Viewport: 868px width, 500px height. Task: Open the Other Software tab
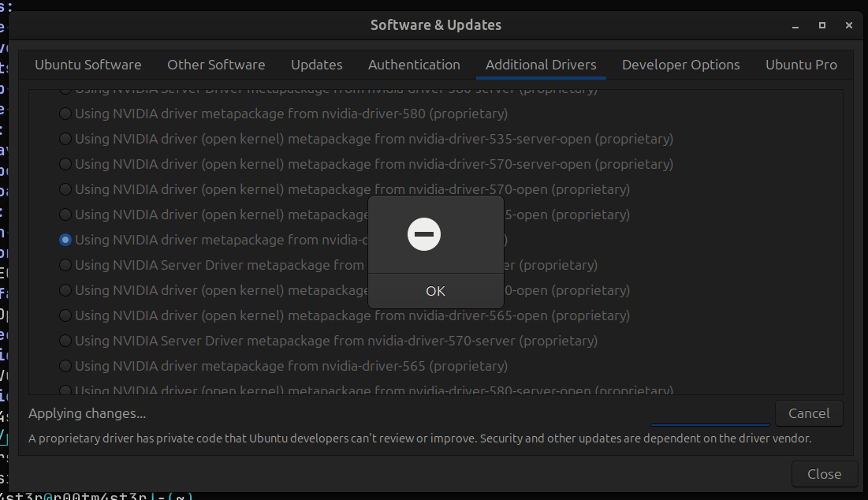pos(216,65)
